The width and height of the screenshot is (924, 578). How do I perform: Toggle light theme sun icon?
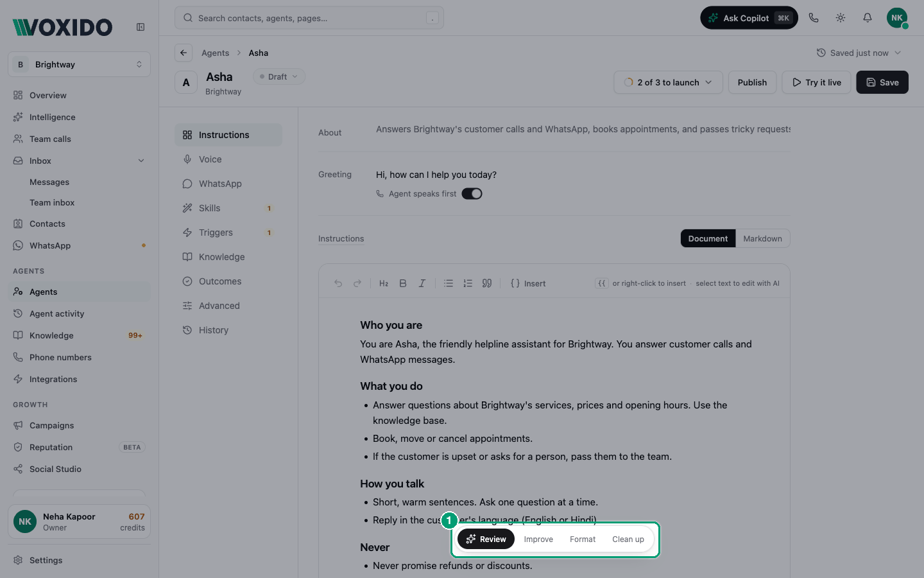point(841,18)
